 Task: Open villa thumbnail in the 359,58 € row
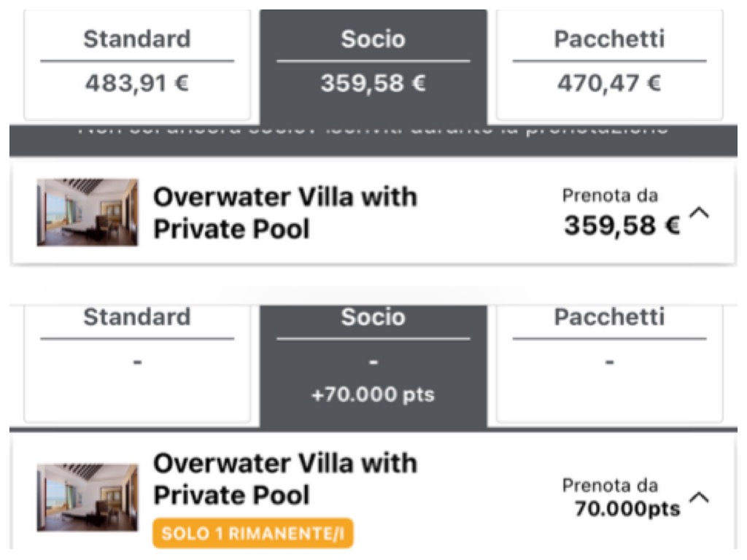88,212
